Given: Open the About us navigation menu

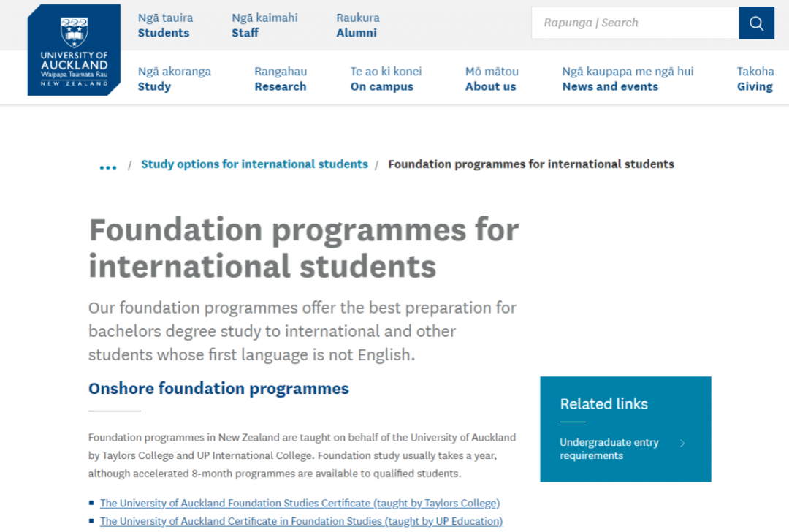Looking at the screenshot, I should pyautogui.click(x=492, y=79).
